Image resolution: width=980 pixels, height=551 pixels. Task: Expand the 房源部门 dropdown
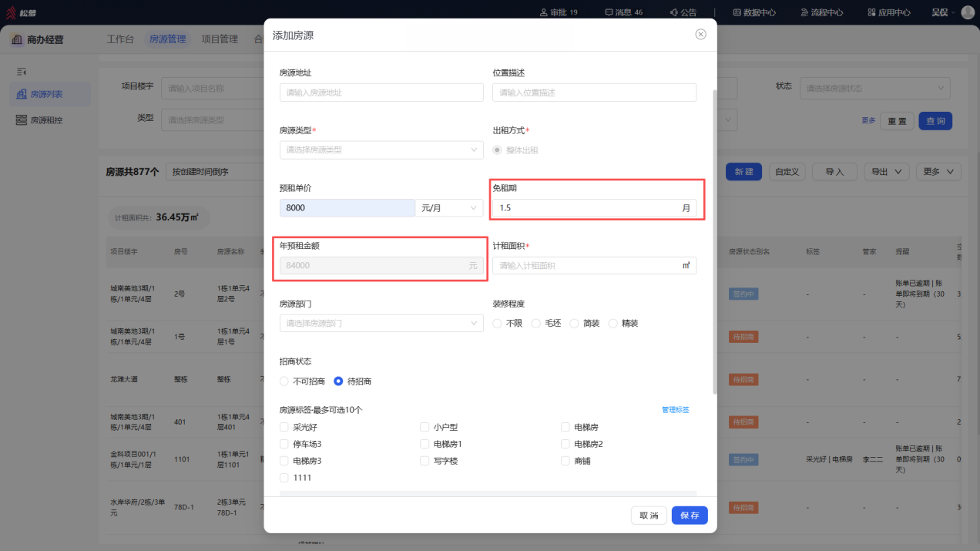click(381, 324)
